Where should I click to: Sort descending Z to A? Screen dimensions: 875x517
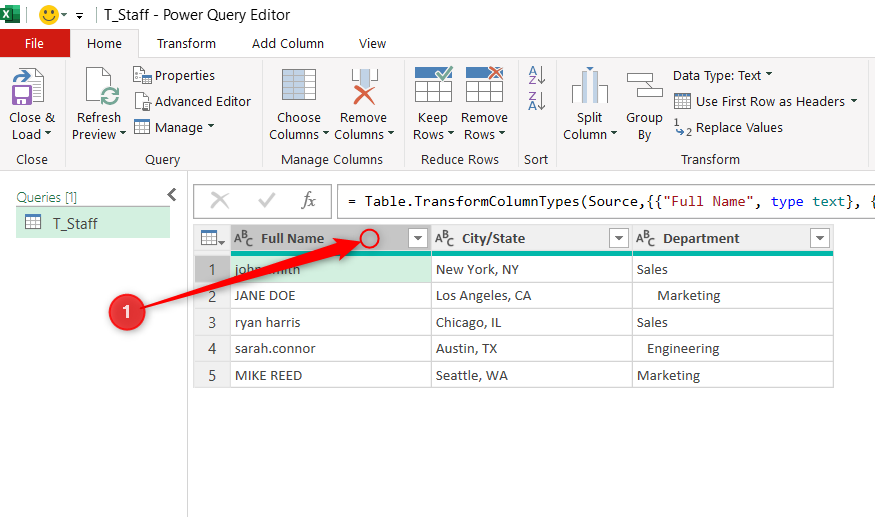(536, 101)
